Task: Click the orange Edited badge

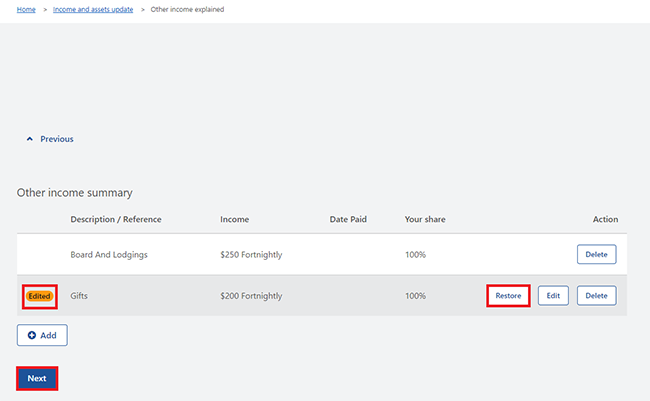Action: (40, 296)
